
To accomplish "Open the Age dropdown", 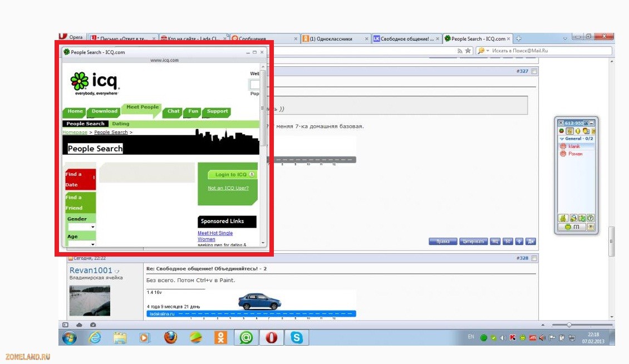I will pos(81,244).
